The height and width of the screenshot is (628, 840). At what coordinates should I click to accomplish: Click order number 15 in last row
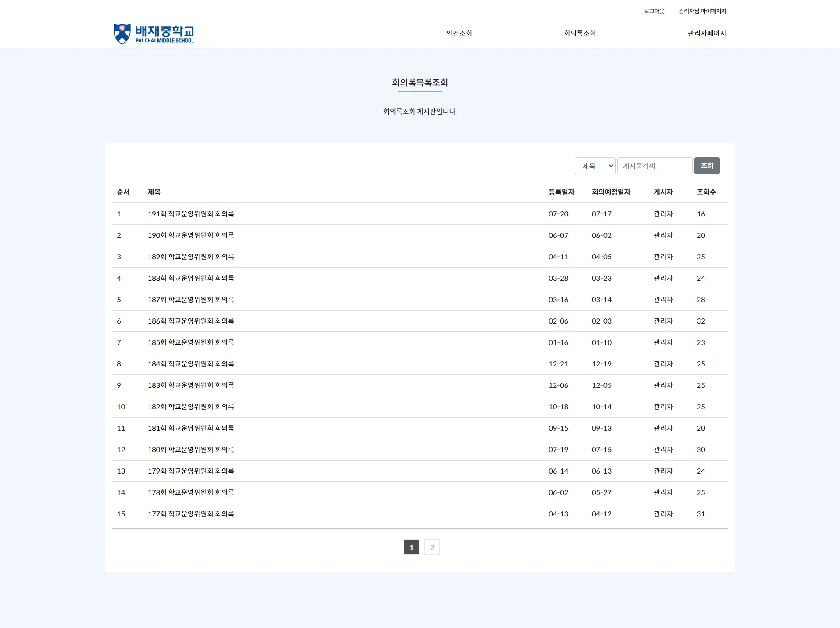pyautogui.click(x=121, y=514)
